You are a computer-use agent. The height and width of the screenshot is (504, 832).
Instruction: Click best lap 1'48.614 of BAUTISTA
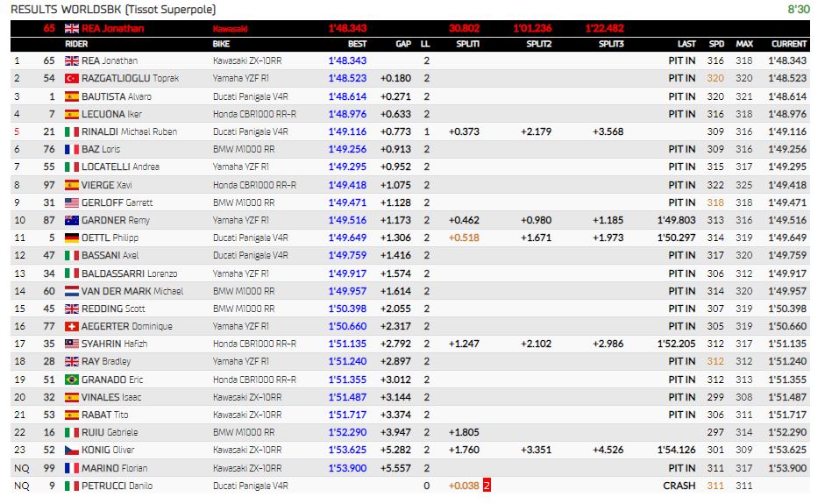pyautogui.click(x=347, y=96)
